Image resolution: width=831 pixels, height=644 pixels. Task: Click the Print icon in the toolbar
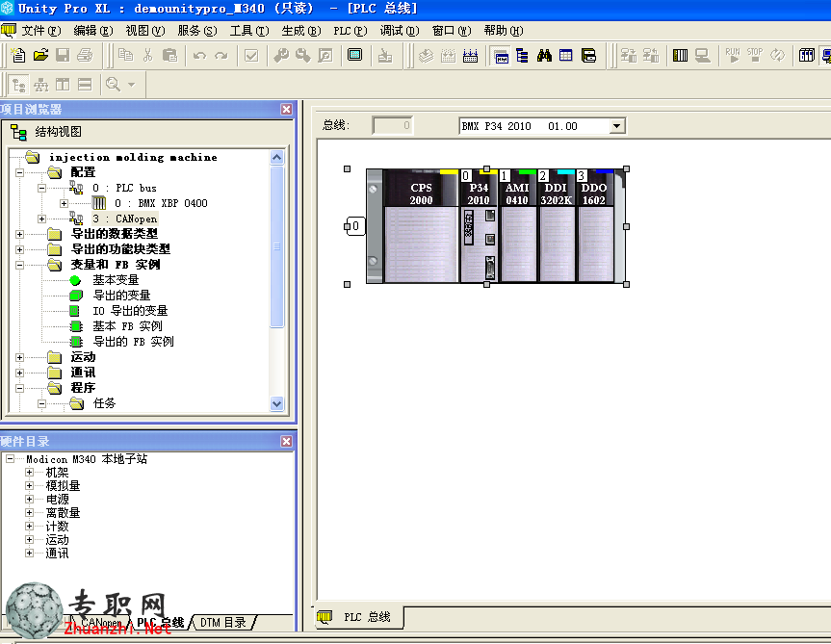pos(85,55)
